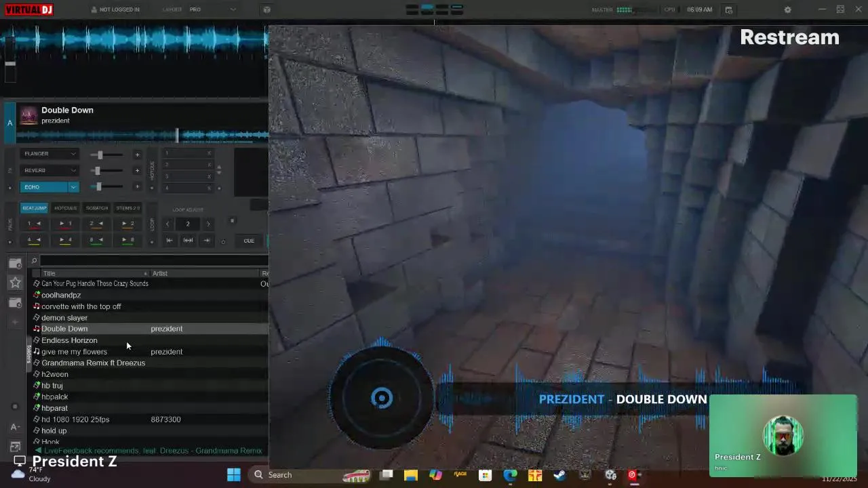Click the CUE button
Viewport: 868px width, 488px height.
click(x=249, y=241)
